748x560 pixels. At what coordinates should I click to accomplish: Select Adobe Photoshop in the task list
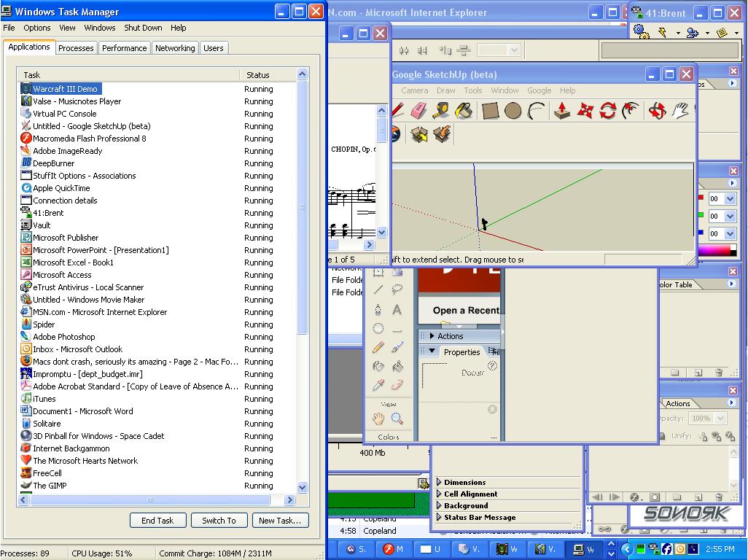click(64, 337)
